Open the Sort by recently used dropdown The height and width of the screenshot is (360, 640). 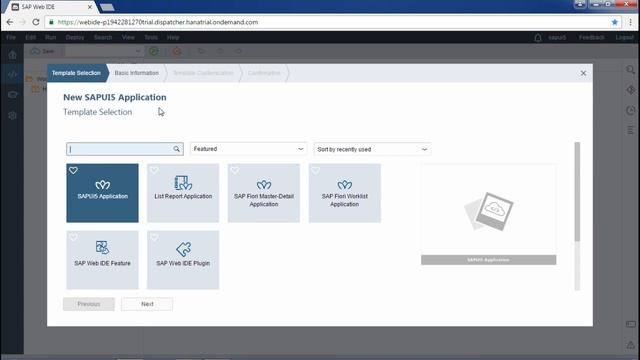point(372,149)
